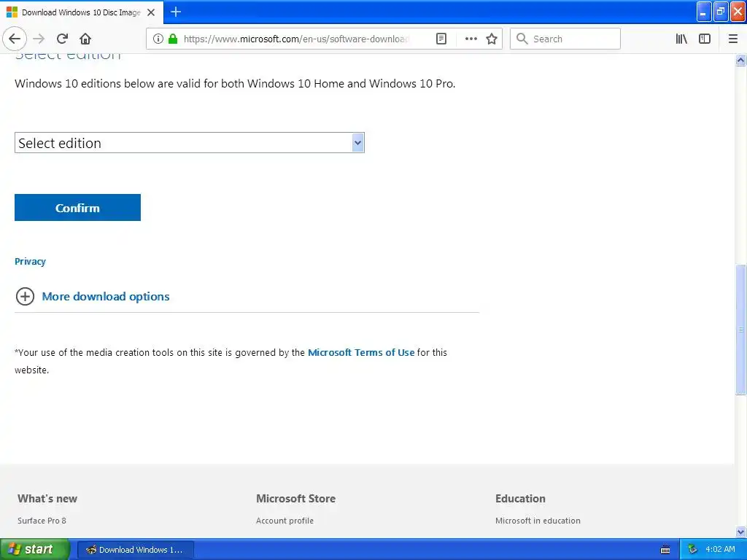Click the system tray icon next to the clock
The image size is (747, 560).
pyautogui.click(x=692, y=549)
